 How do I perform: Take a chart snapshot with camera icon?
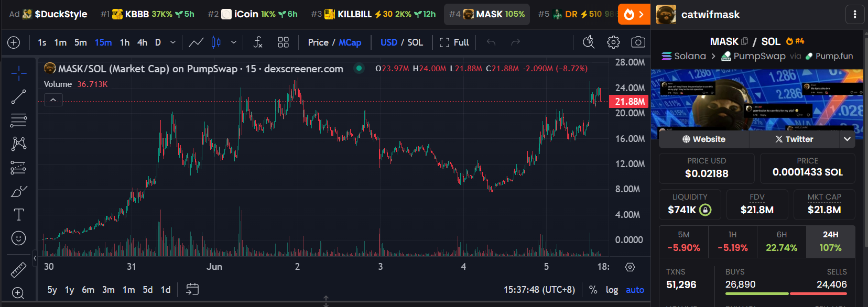[x=638, y=42]
